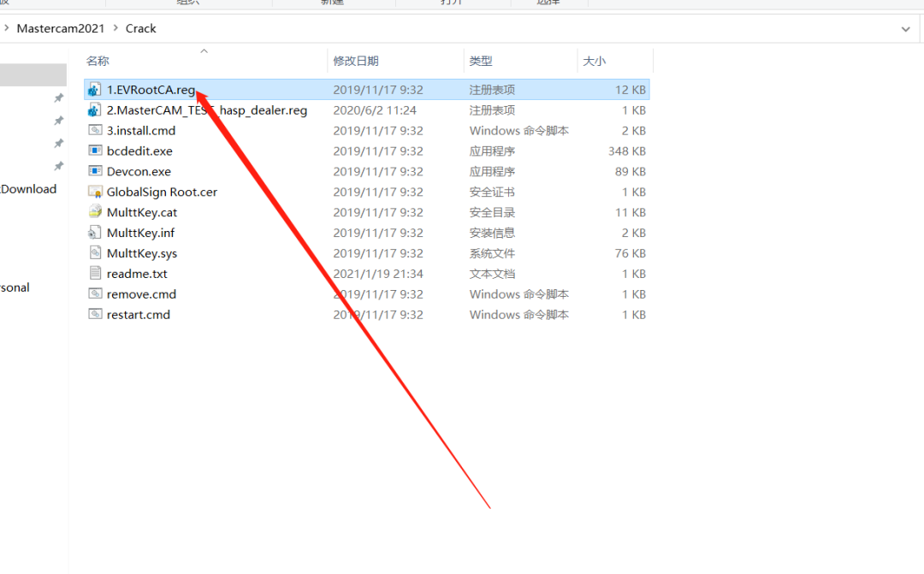Sort files by 修改日期 column header
Viewport: 924px width, 574px height.
[x=356, y=61]
